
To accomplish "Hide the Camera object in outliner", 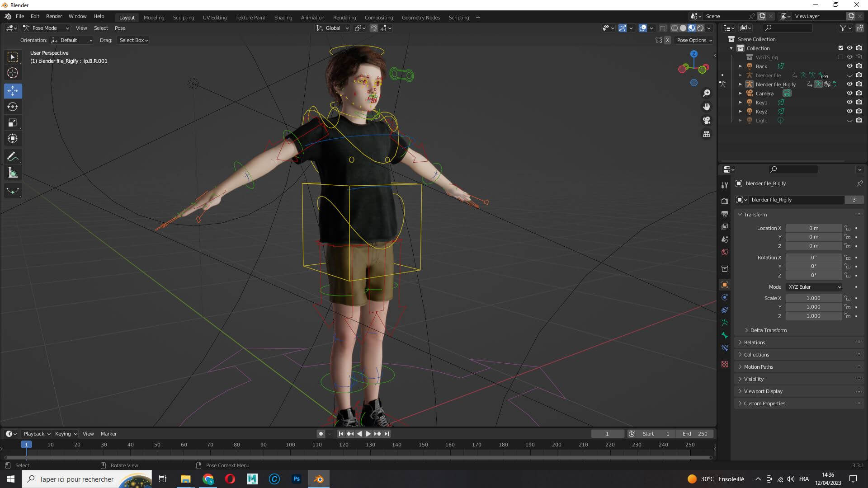I will [849, 94].
